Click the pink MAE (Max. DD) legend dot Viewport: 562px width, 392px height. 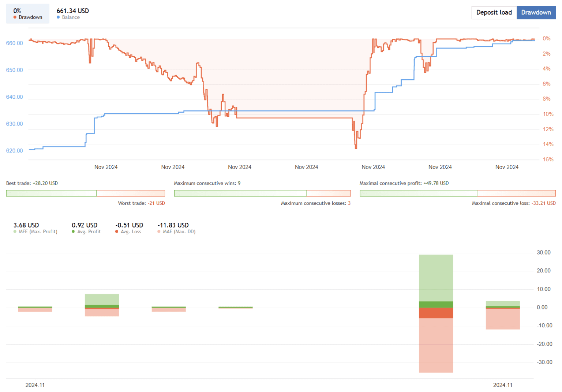coord(158,231)
